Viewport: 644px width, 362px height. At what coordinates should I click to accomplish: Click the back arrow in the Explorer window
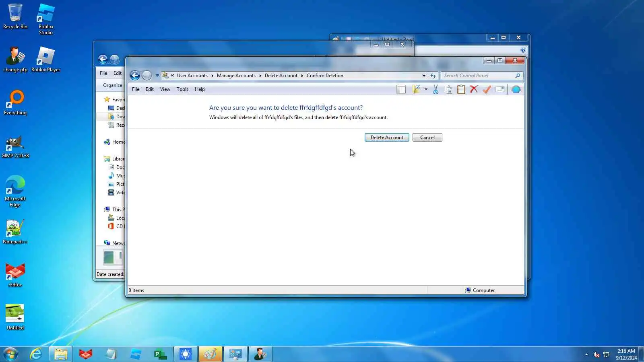103,60
